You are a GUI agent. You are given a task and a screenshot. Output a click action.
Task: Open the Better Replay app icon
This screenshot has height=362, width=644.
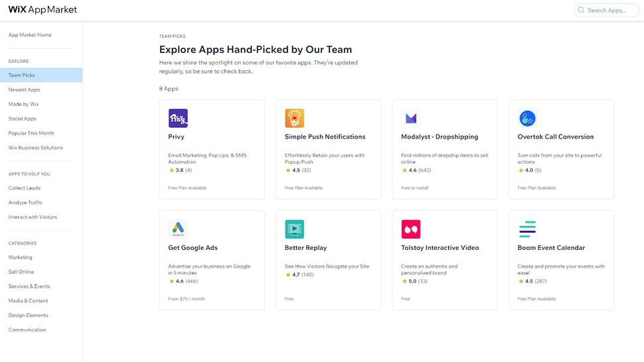click(295, 229)
